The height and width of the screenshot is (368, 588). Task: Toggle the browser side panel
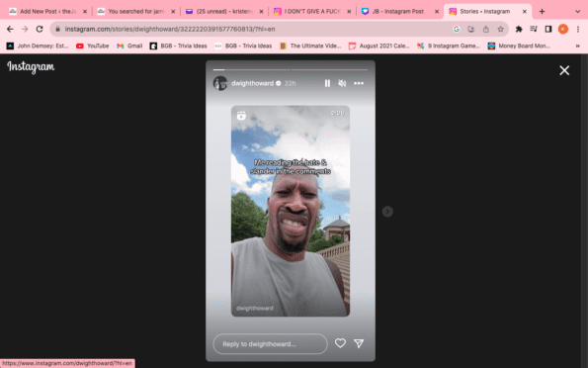[547, 29]
